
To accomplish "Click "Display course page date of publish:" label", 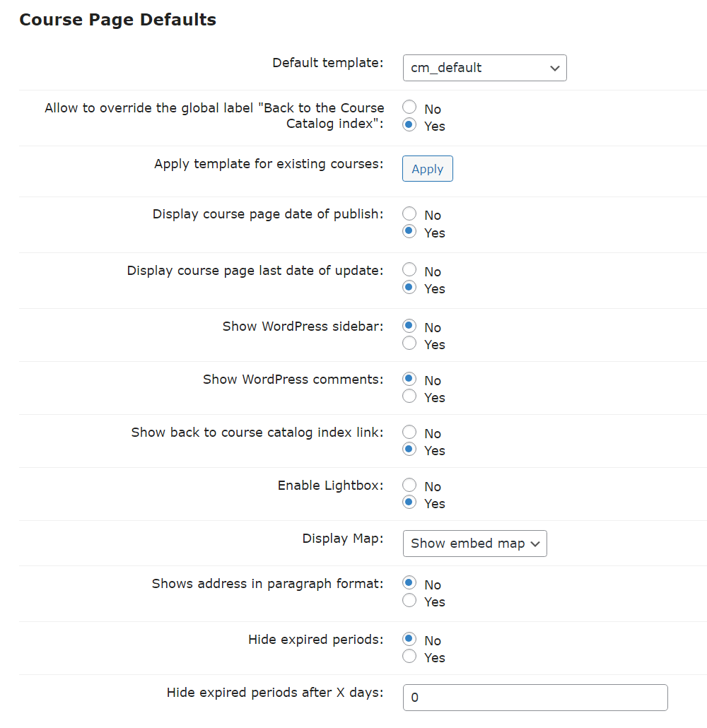I will (268, 214).
